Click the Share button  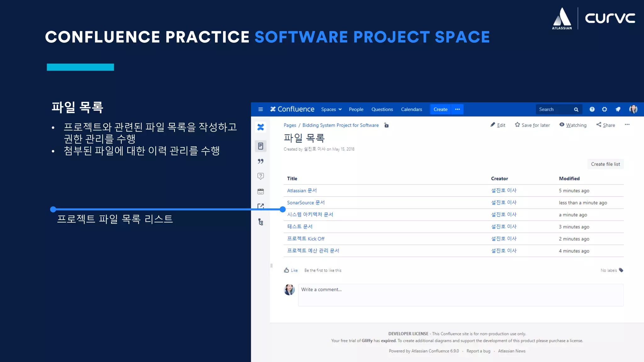coord(606,125)
